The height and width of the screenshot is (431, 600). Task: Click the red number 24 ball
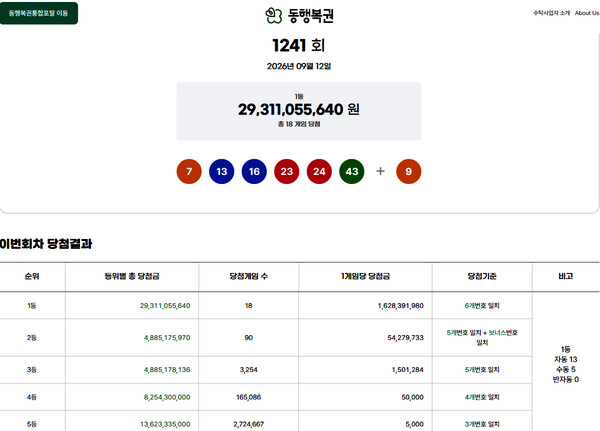319,171
